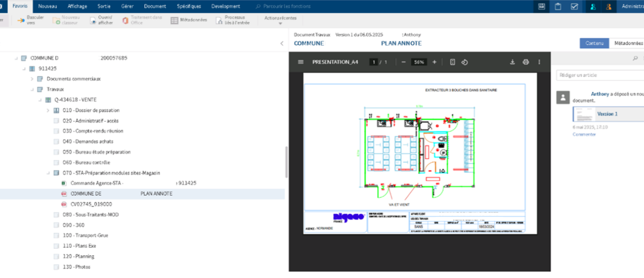Open the PDF viewer more options menu
This screenshot has height=278, width=644.
point(539,62)
